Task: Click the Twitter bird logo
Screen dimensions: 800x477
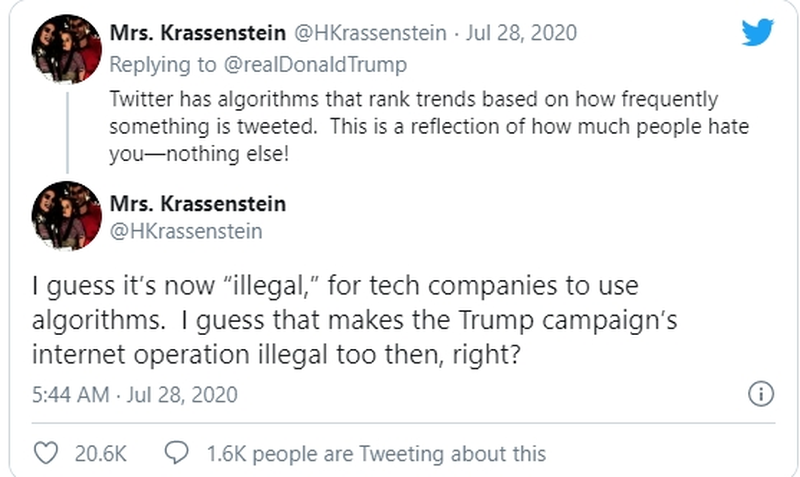Action: (757, 33)
